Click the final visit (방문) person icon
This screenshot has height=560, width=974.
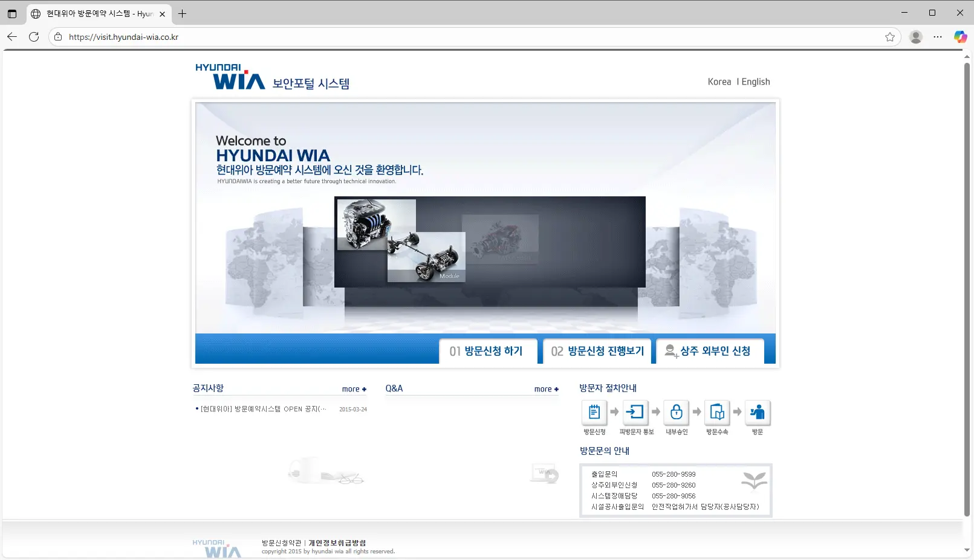tap(758, 413)
